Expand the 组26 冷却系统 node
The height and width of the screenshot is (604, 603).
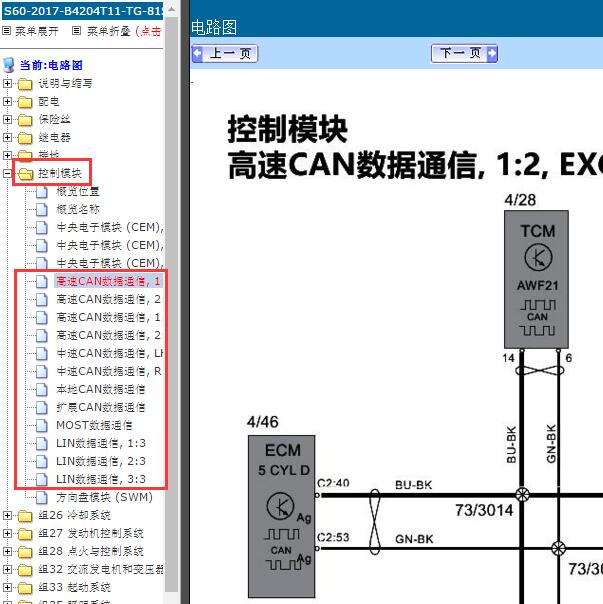pyautogui.click(x=7, y=515)
